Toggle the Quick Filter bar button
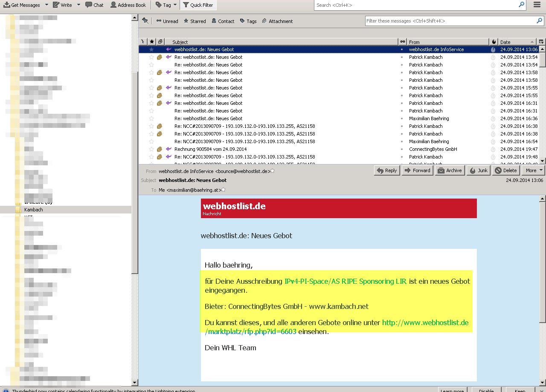546x392 pixels. [x=198, y=5]
